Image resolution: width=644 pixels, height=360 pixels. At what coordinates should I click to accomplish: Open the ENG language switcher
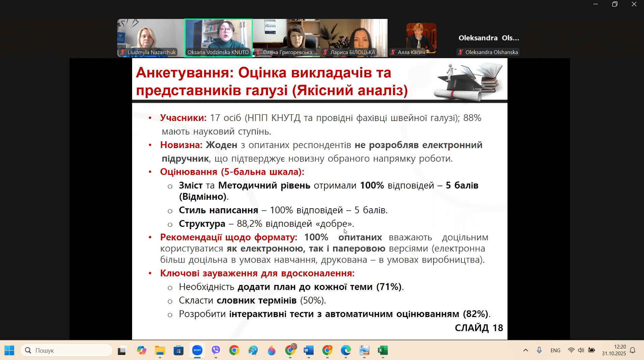(555, 351)
